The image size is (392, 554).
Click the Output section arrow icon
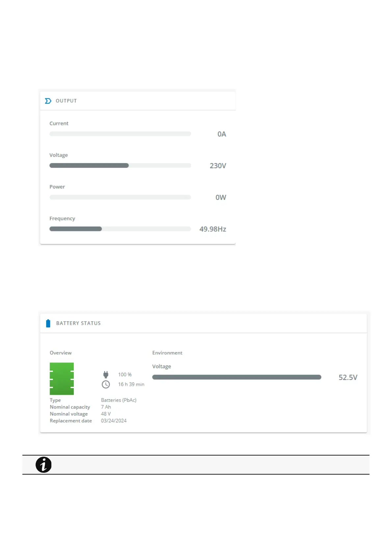click(x=48, y=101)
